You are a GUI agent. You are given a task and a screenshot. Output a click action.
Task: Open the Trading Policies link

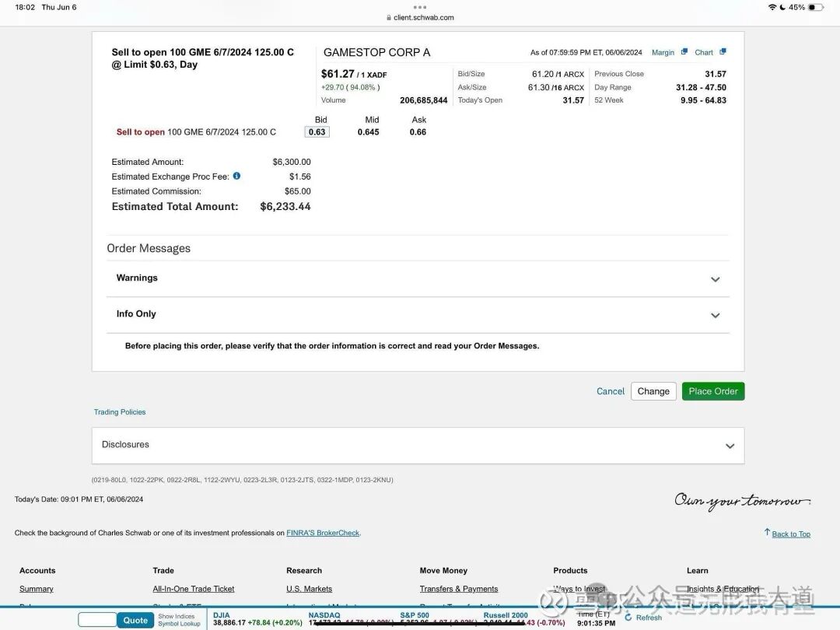[120, 412]
